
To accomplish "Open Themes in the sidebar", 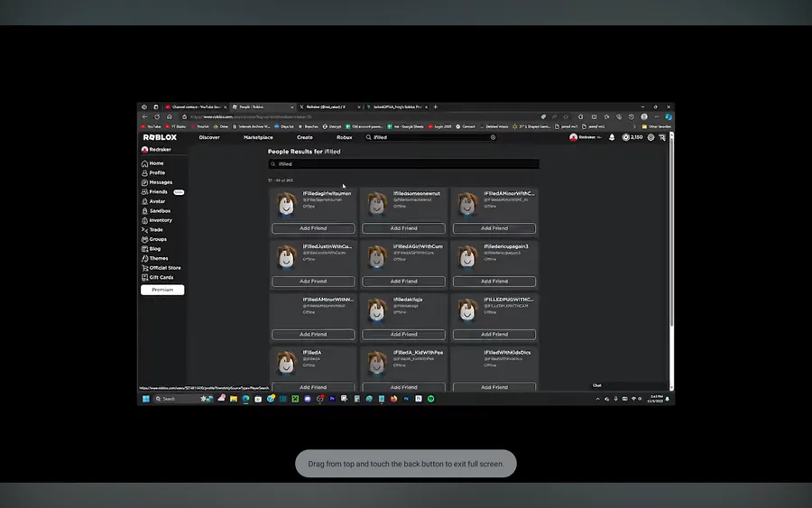I will [x=155, y=258].
